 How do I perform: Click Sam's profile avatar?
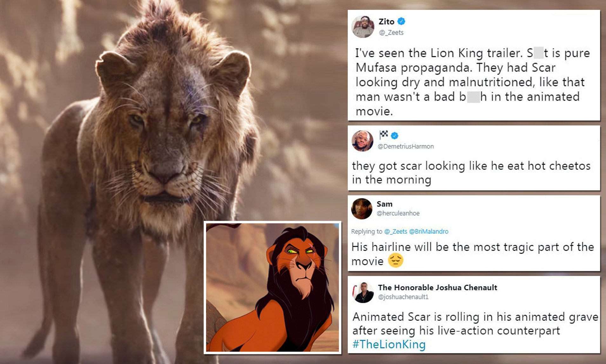(361, 209)
